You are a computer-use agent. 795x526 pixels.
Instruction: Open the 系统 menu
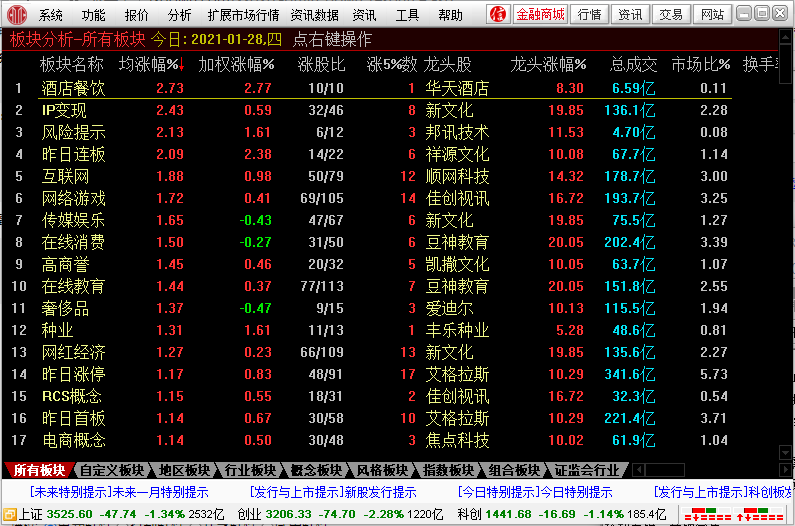(x=51, y=15)
